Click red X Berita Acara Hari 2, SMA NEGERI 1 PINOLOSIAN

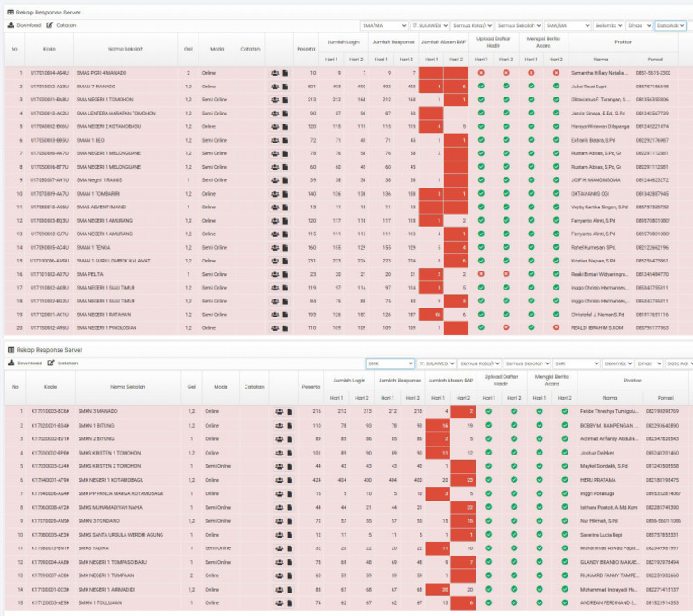[x=556, y=328]
